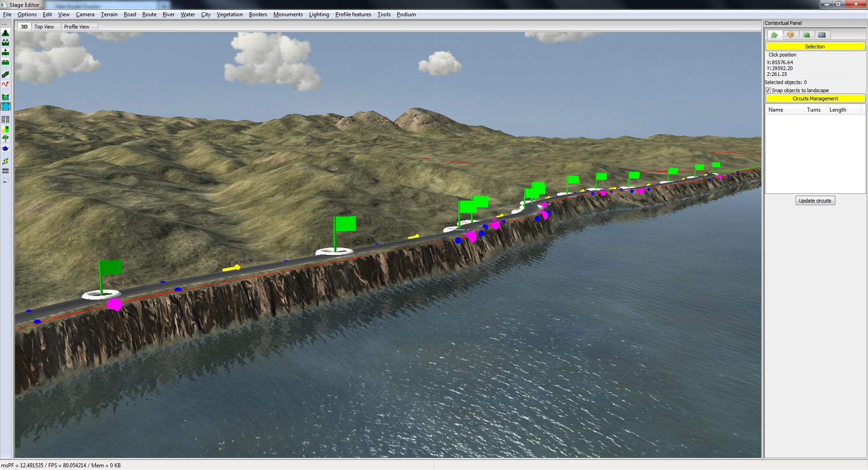
Task: Open the Terrain menu
Action: 109,14
